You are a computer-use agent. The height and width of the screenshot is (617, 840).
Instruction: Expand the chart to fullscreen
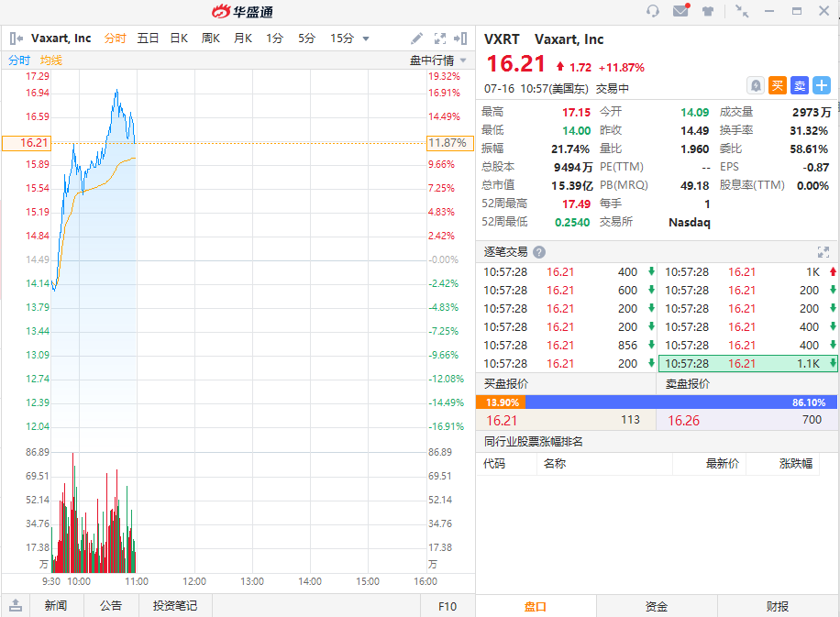440,39
